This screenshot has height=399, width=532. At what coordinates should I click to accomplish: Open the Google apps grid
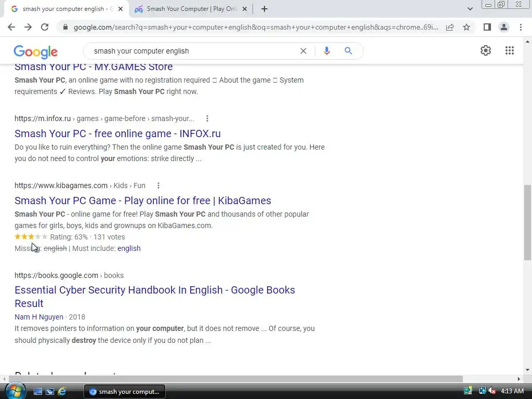[509, 50]
